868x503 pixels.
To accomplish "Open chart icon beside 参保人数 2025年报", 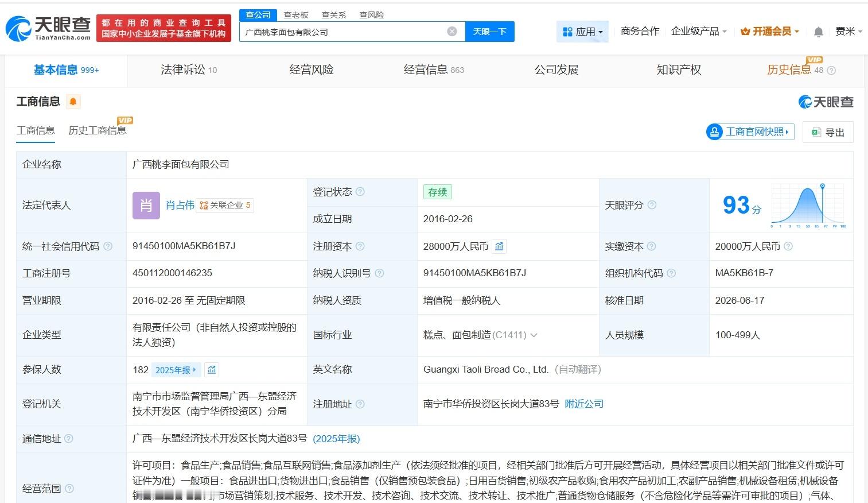I will (212, 370).
